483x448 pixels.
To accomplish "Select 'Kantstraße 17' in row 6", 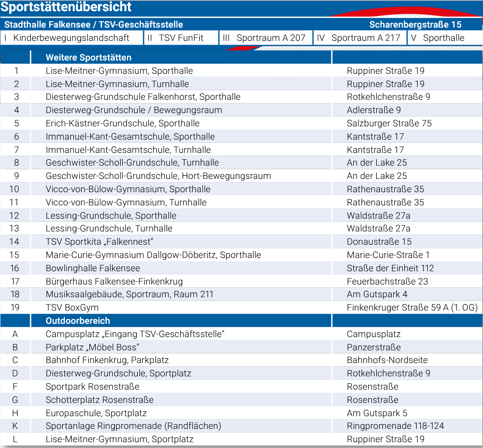I will click(x=375, y=136).
